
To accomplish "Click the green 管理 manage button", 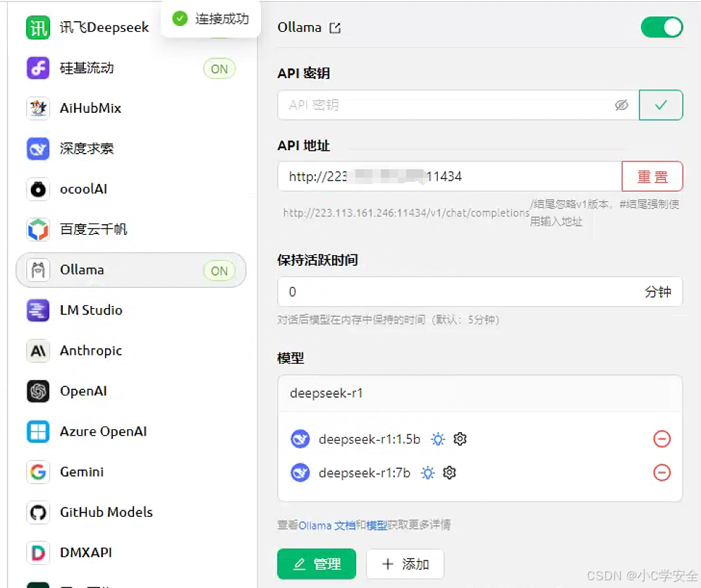I will point(317,564).
